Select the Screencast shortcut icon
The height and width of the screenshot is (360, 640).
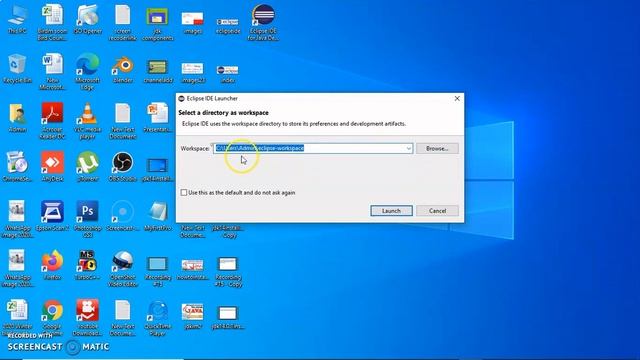122,216
